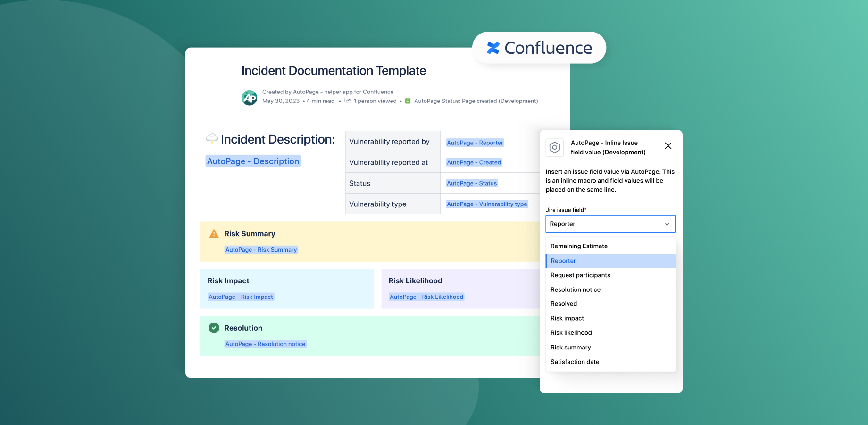
Task: Choose Risk likelihood from field list
Action: coord(571,333)
